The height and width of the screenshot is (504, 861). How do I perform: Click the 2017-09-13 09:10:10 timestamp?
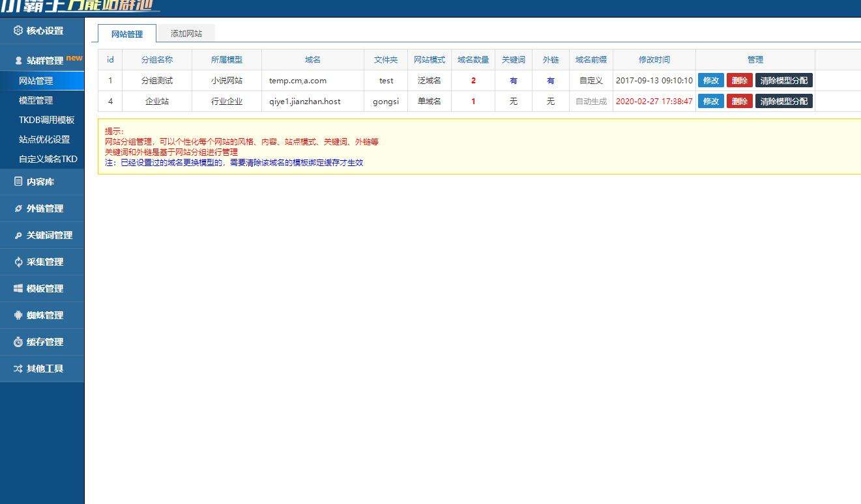click(654, 81)
